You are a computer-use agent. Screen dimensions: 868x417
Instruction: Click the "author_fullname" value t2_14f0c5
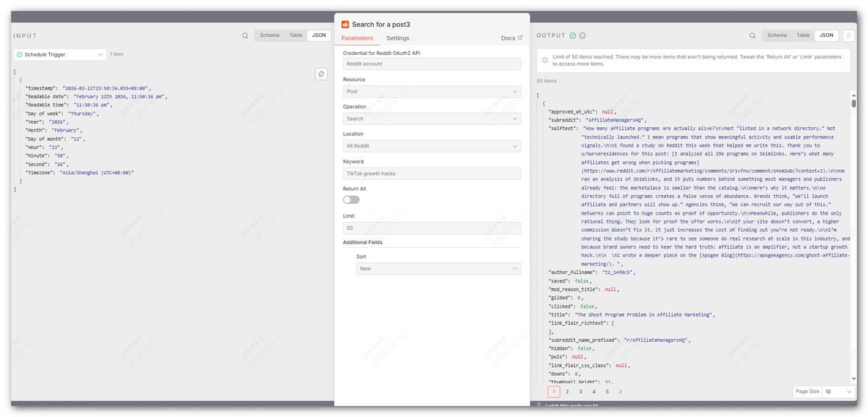click(x=618, y=272)
